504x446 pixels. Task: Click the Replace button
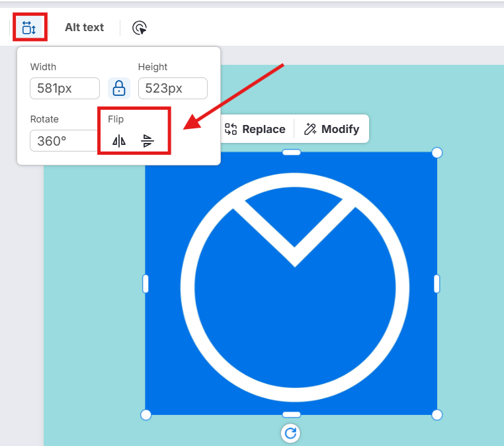coord(255,129)
